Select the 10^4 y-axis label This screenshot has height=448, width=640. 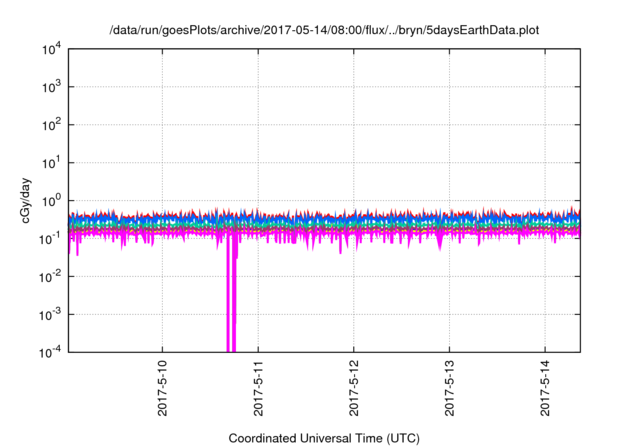pos(51,50)
